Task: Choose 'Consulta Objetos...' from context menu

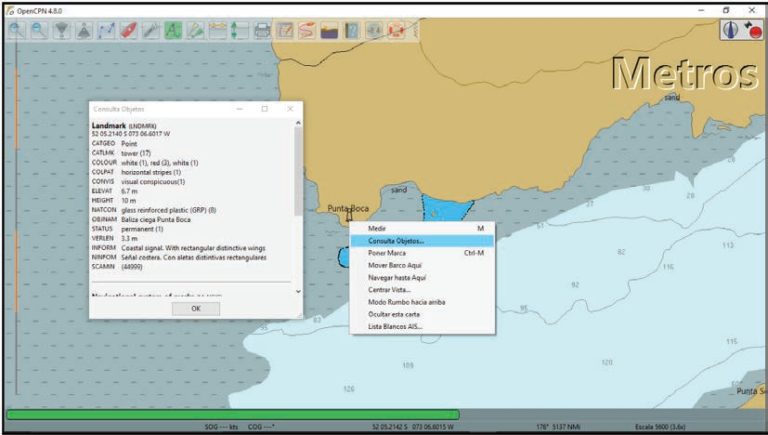Action: 396,241
